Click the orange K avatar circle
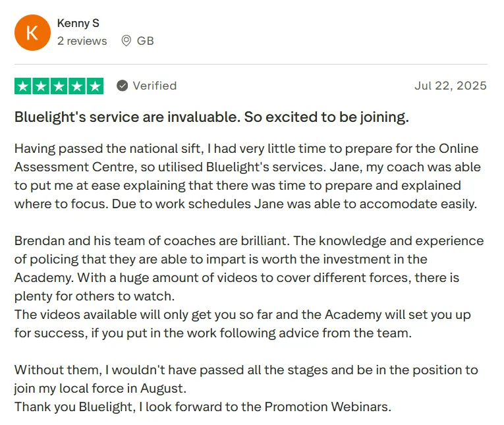Image resolution: width=504 pixels, height=425 pixels. tap(32, 32)
